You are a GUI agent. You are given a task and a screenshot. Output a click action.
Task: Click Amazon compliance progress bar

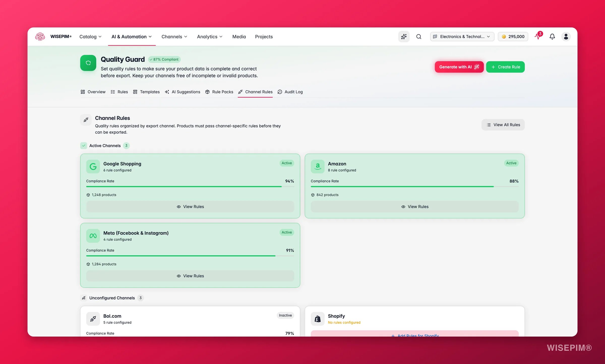point(415,187)
